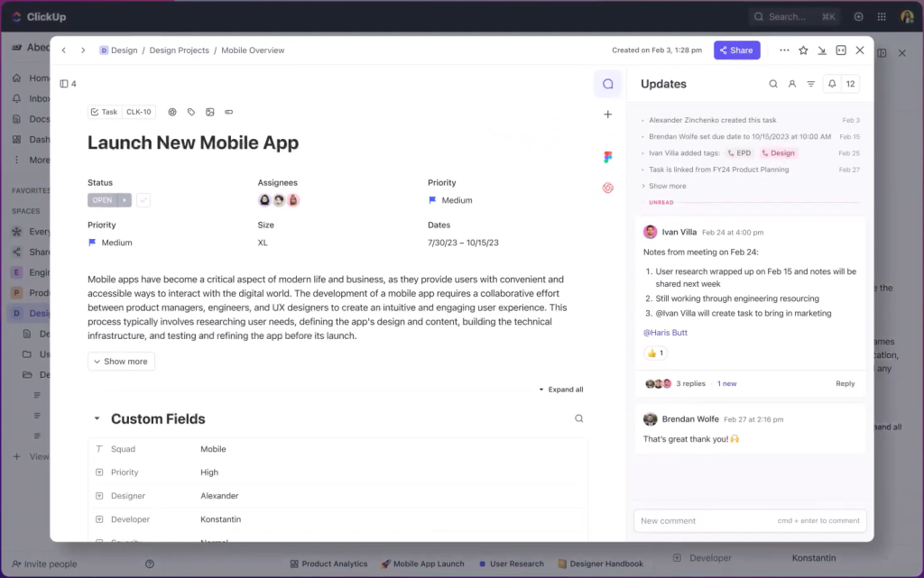924x578 pixels.
Task: Minimize task with the down-arrow tray icon
Action: tap(822, 50)
